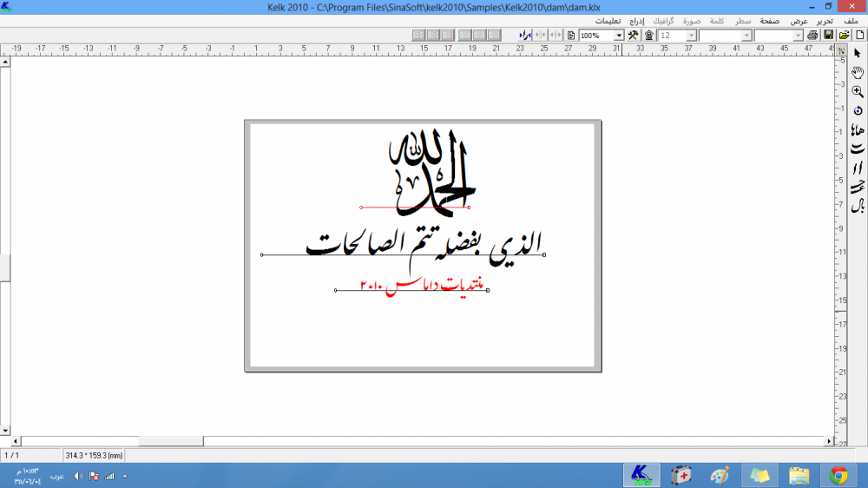The width and height of the screenshot is (868, 488).
Task: Open Google Chrome from the taskbar
Action: [x=838, y=475]
